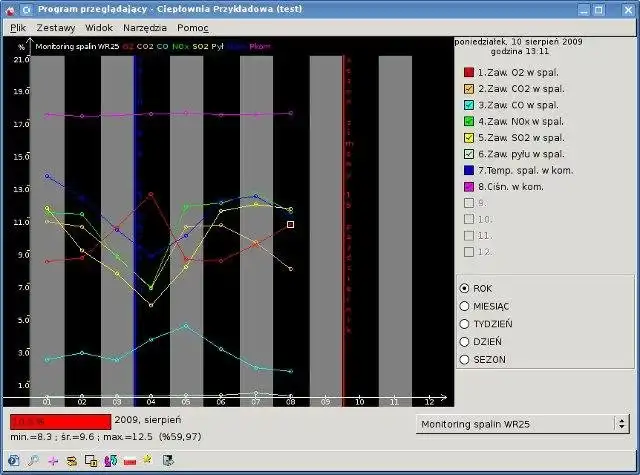Maximize the program window

click(599, 10)
